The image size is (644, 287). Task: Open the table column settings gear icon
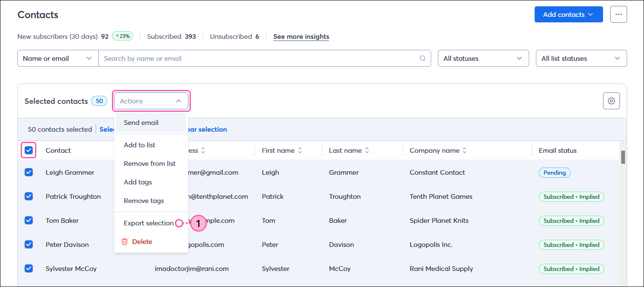pyautogui.click(x=611, y=100)
